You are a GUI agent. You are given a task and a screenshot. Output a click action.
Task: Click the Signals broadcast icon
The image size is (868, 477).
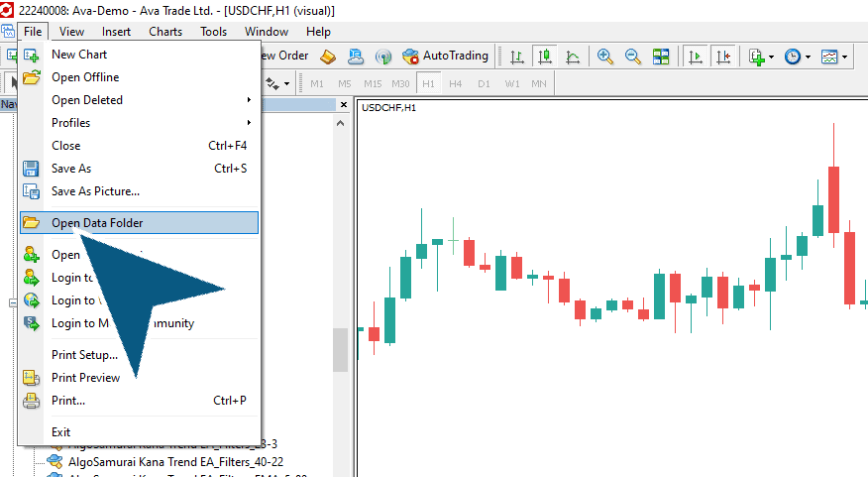click(x=383, y=56)
